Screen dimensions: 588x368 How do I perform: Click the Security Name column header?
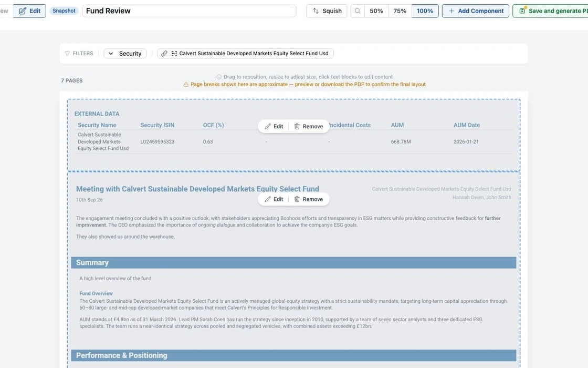pyautogui.click(x=97, y=125)
